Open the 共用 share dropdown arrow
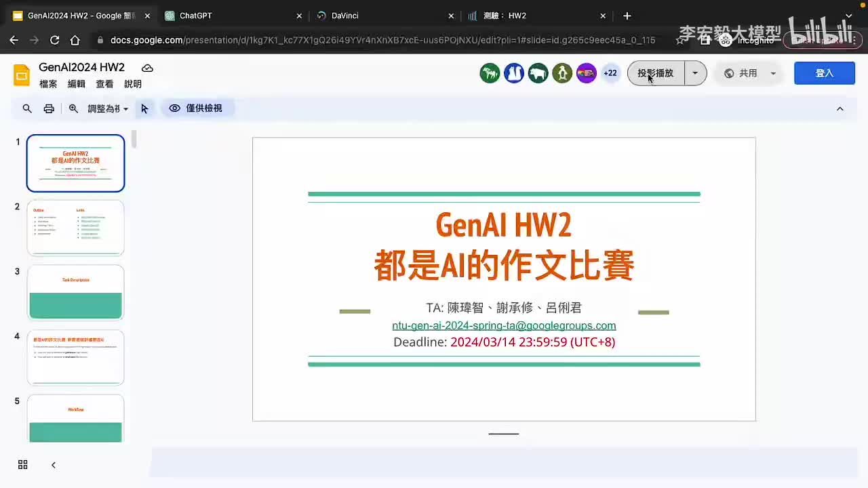868x488 pixels. (x=773, y=73)
